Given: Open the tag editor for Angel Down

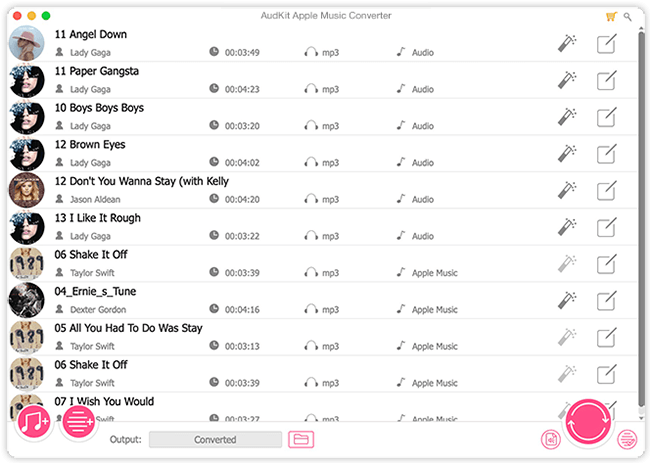Looking at the screenshot, I should [x=606, y=44].
